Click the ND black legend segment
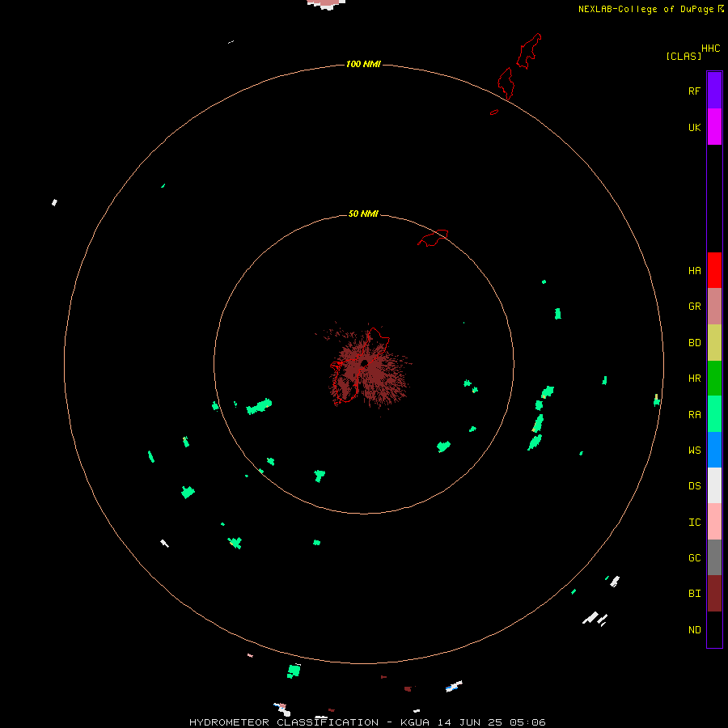728x728 pixels. (x=714, y=629)
